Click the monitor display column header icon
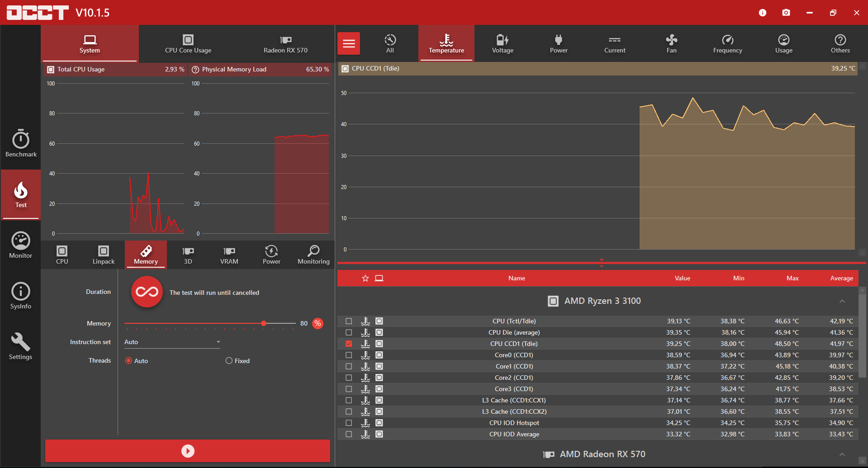This screenshot has width=868, height=468. 379,278
